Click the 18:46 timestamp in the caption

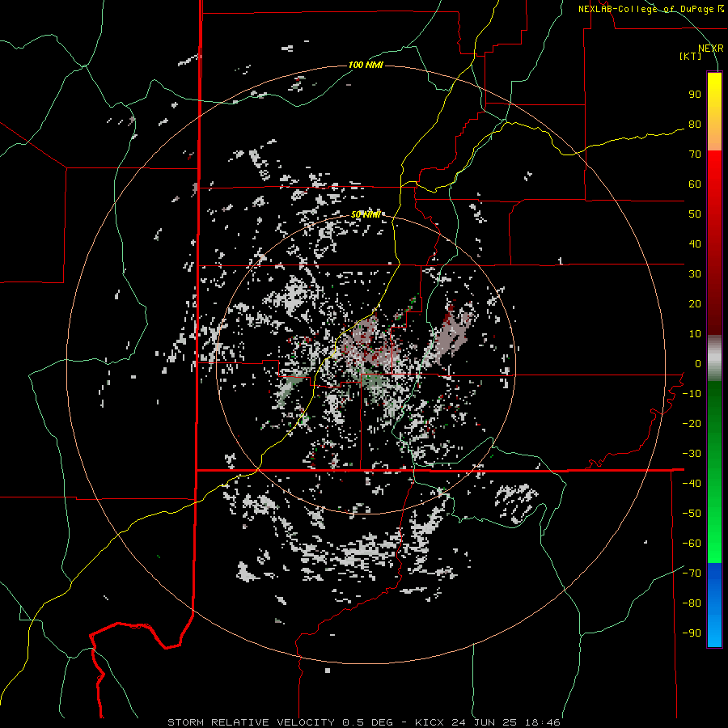[544, 722]
